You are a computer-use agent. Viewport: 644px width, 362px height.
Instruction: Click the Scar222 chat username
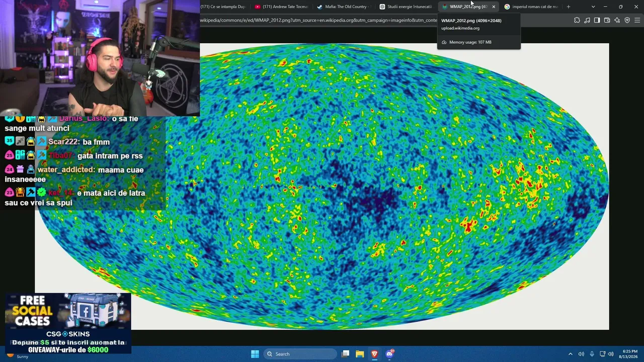63,142
